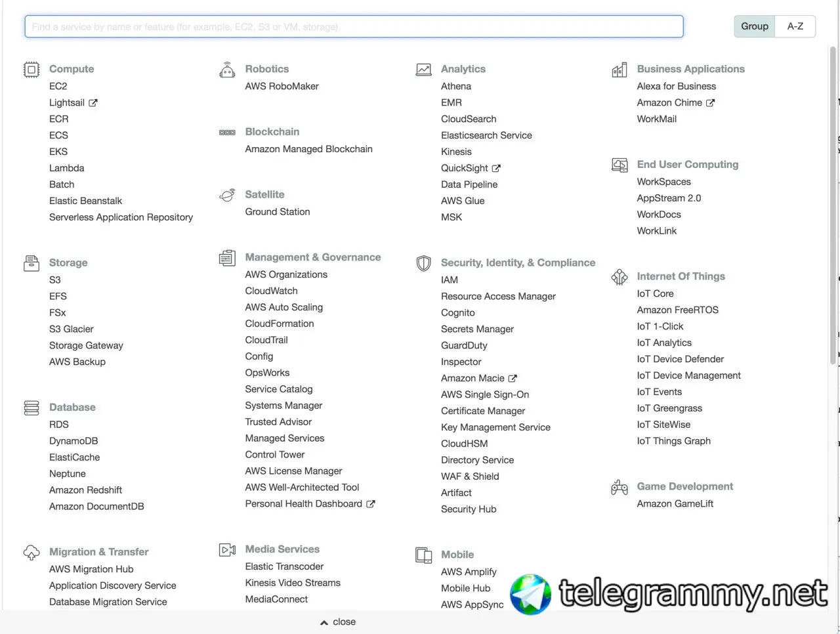Screen dimensions: 840x634
Task: Open AWS Amplify
Action: 469,572
